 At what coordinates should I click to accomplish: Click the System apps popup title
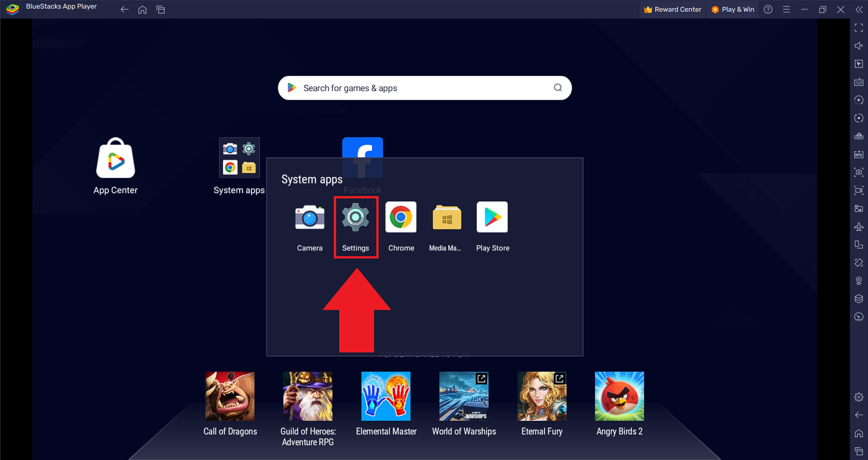point(312,179)
